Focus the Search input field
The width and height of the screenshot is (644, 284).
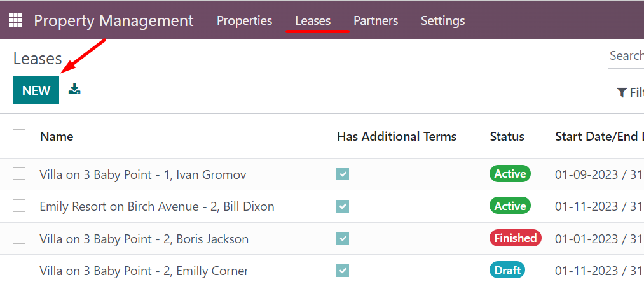click(x=626, y=56)
